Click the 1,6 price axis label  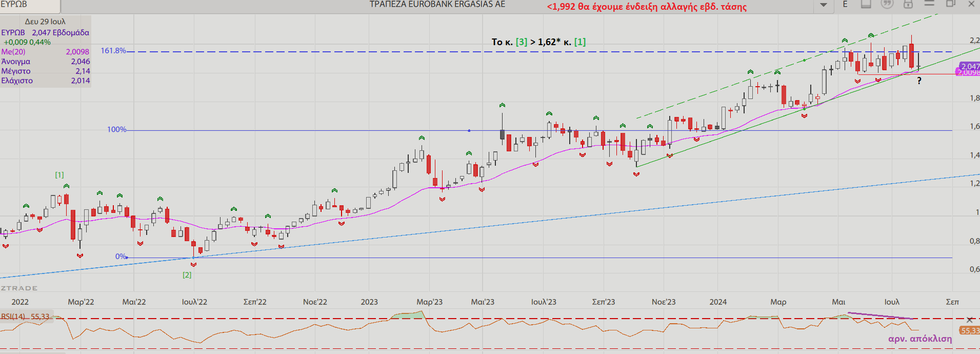(974, 126)
